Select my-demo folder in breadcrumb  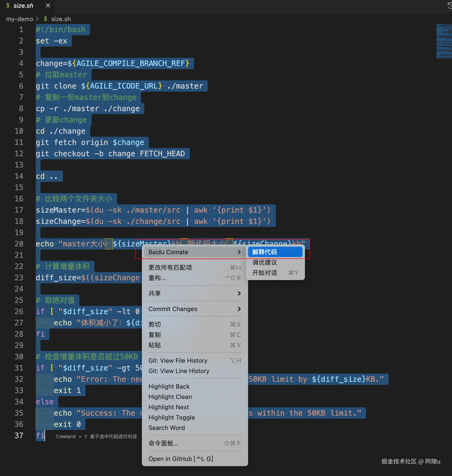coord(19,19)
